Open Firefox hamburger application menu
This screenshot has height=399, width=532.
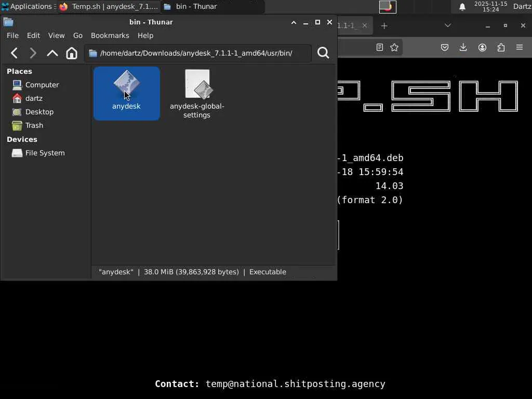coord(520,47)
